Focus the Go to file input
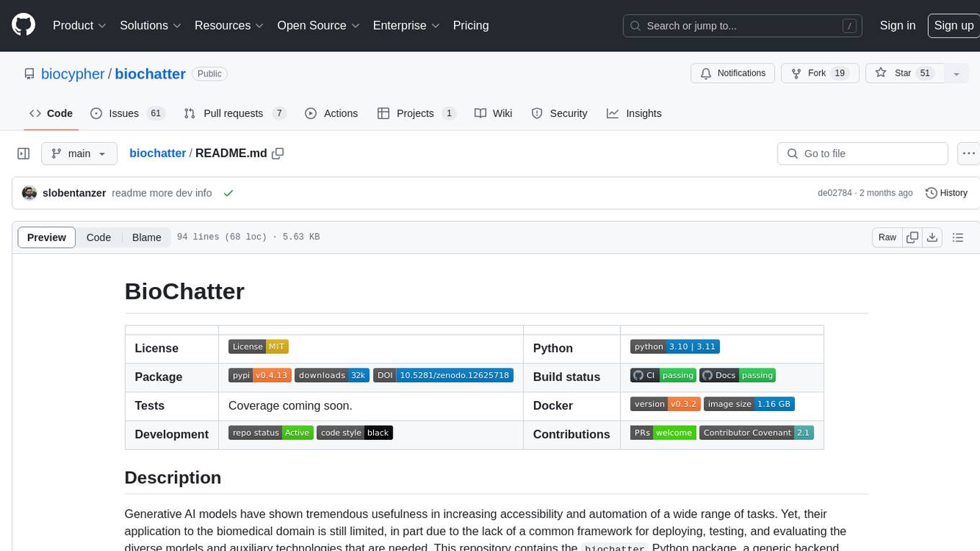 pyautogui.click(x=863, y=154)
